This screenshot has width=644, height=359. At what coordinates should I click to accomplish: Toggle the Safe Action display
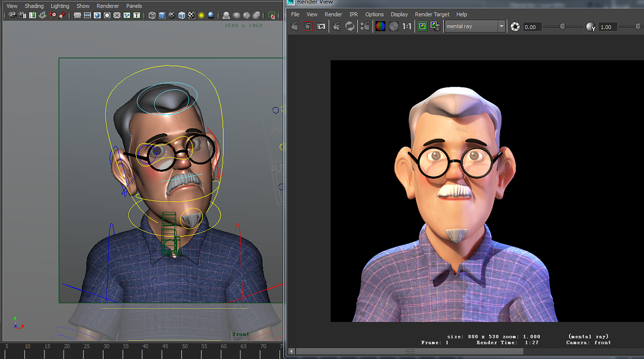[127, 16]
